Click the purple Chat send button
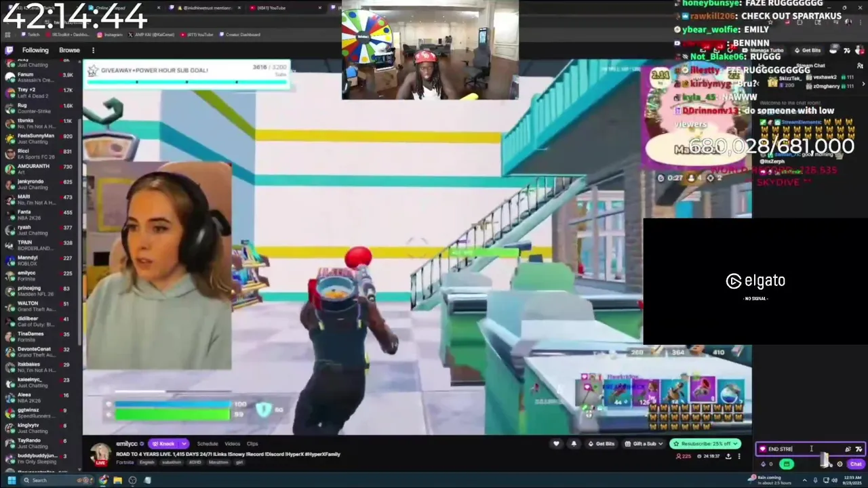The height and width of the screenshot is (488, 868). [x=856, y=464]
